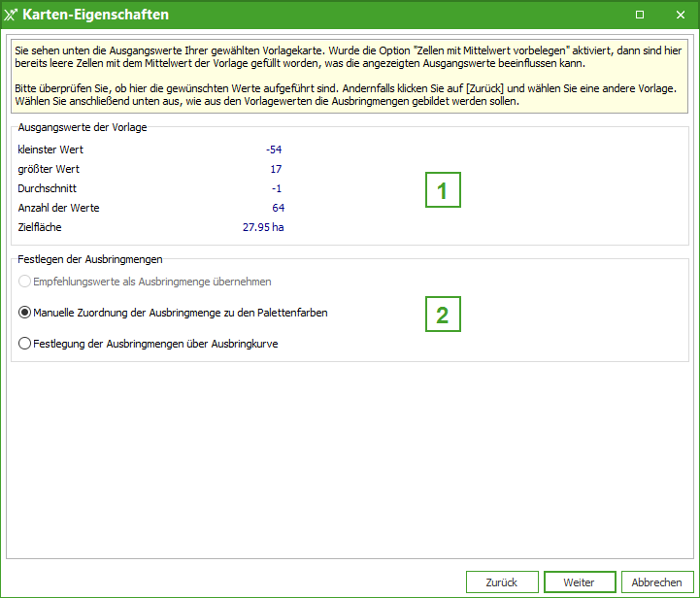Click the 'kleinster Wert' value -54

coord(273,149)
